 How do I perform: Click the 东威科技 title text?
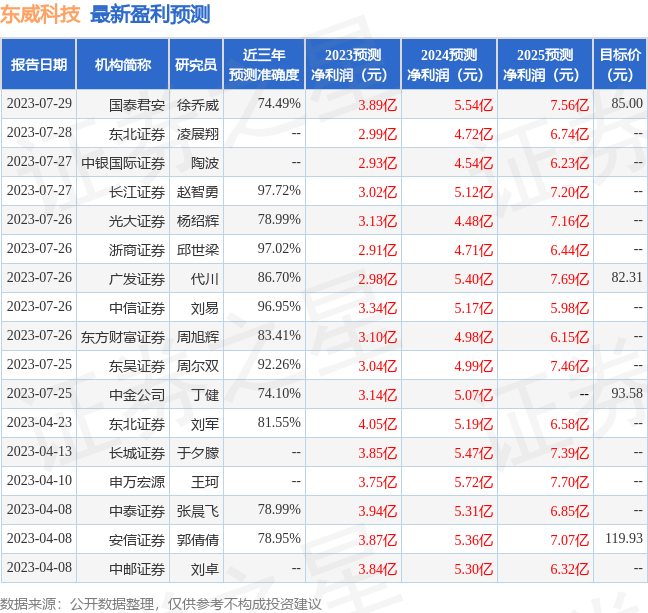tap(40, 14)
